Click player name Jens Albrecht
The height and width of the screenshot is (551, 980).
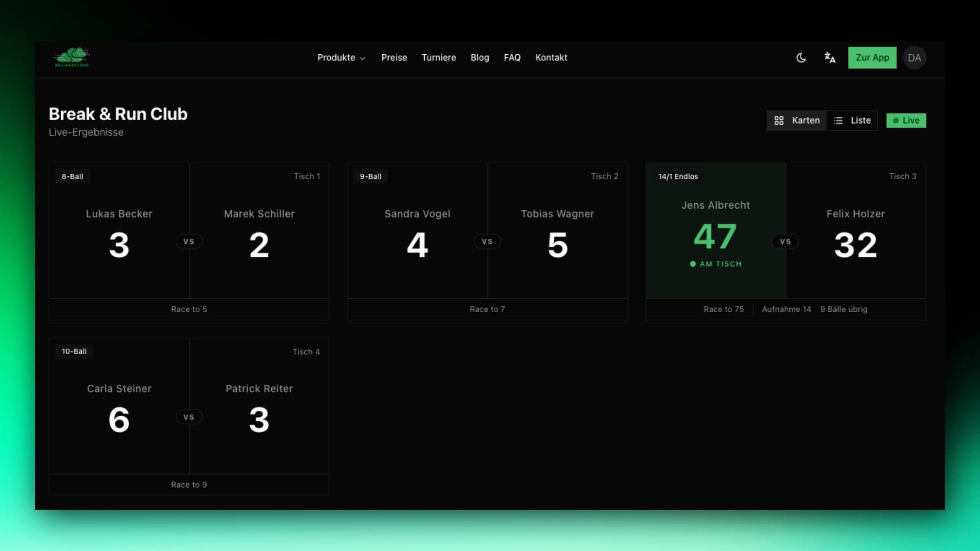[x=715, y=205]
